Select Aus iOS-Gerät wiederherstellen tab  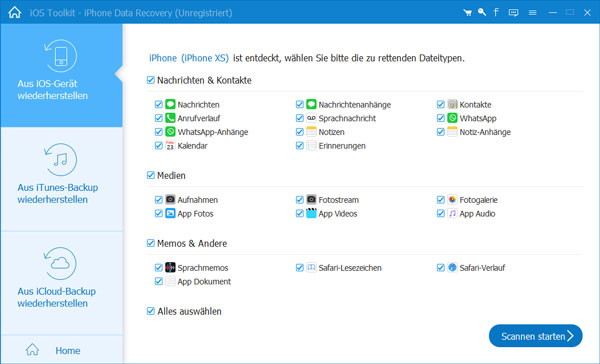tap(61, 75)
